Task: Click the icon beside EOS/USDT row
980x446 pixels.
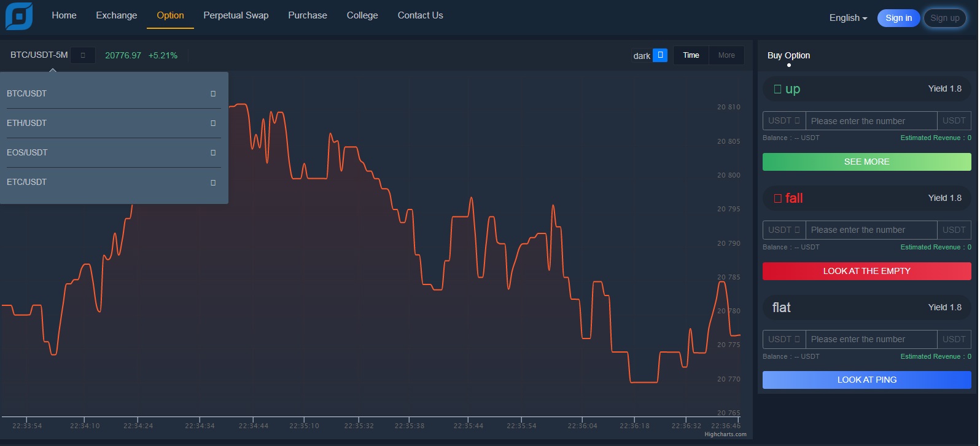Action: click(213, 153)
